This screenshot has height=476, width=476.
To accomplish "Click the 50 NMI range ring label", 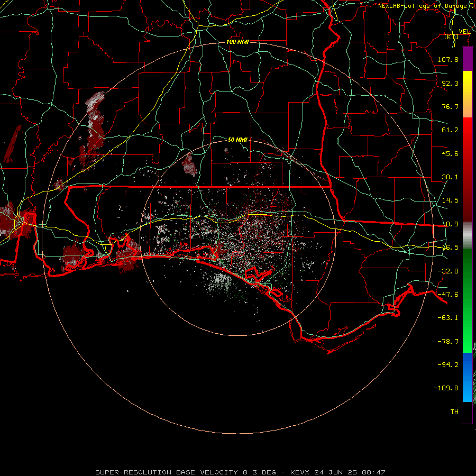I will [237, 140].
